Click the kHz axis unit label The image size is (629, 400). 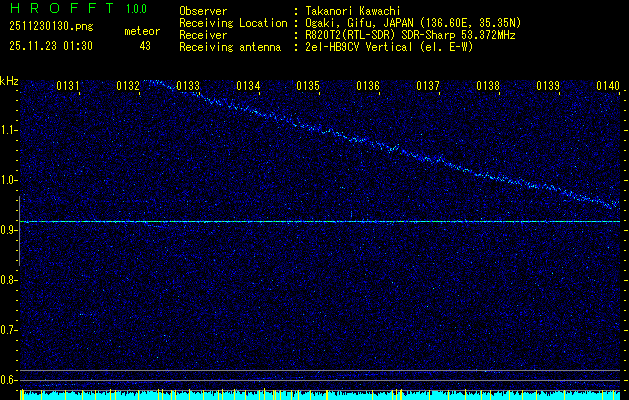[x=9, y=81]
